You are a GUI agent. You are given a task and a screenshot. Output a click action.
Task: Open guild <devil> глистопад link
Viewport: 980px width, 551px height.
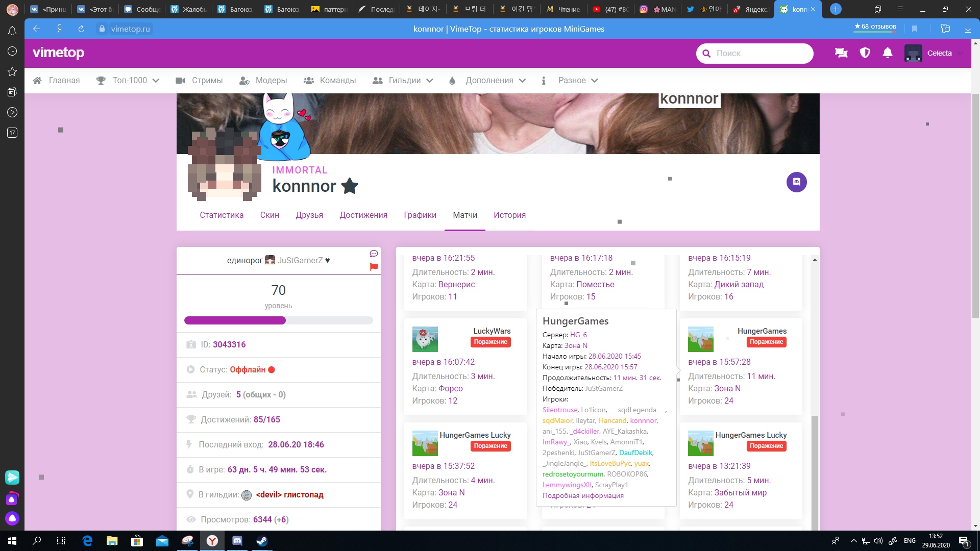point(289,494)
